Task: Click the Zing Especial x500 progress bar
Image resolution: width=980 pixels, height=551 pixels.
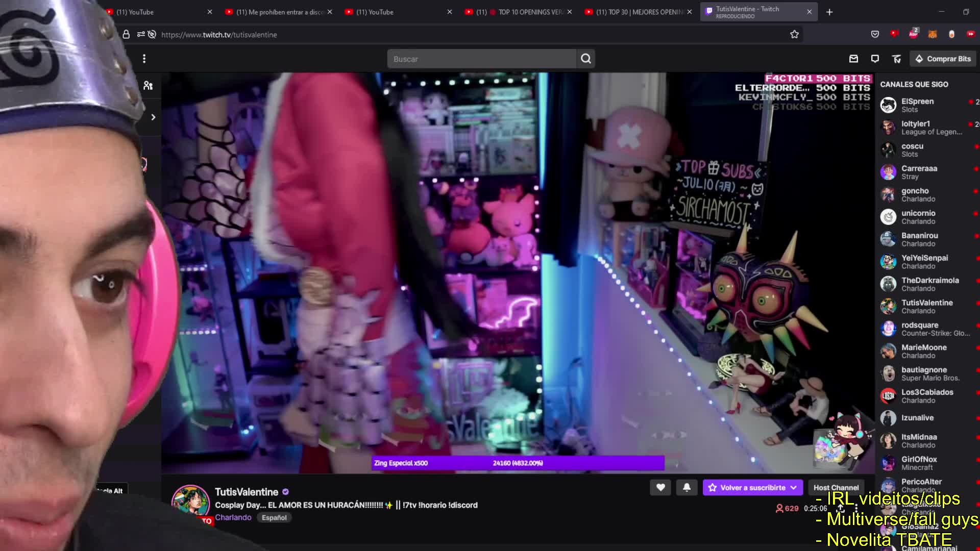Action: [518, 463]
